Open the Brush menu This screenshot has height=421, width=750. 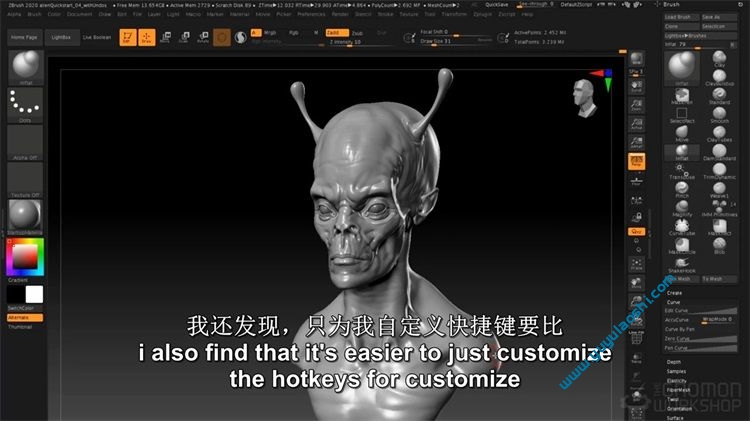(x=34, y=14)
